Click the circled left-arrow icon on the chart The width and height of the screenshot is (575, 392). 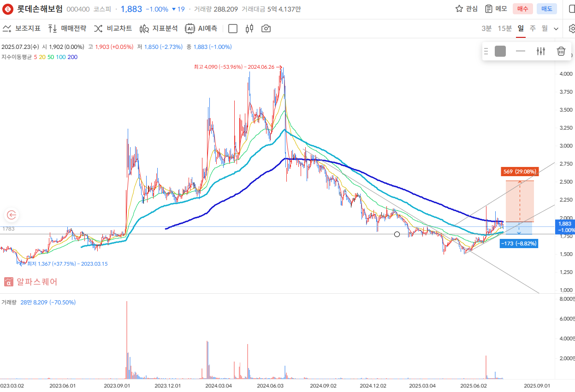tap(12, 214)
